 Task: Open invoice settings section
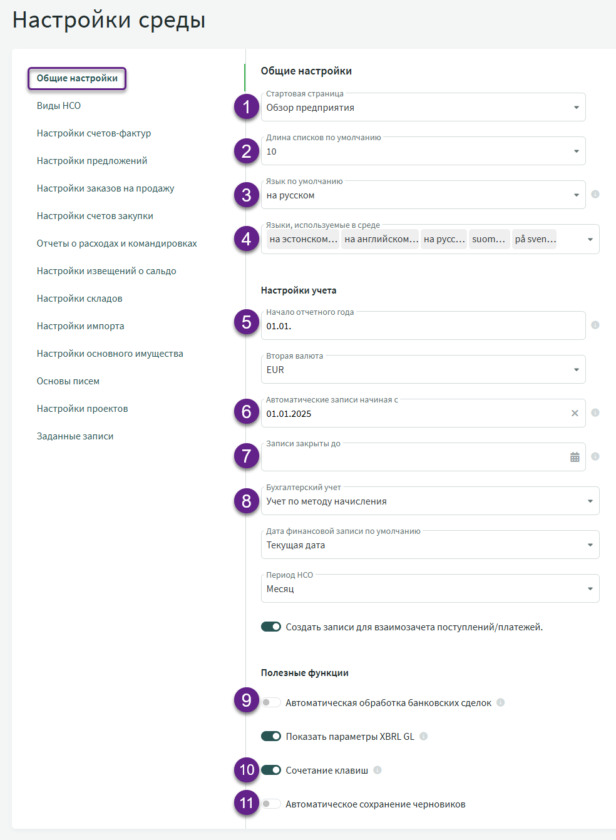[94, 133]
